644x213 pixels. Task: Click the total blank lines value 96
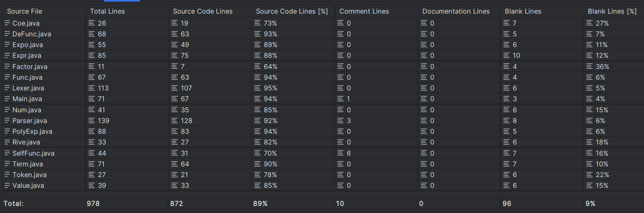[507, 204]
